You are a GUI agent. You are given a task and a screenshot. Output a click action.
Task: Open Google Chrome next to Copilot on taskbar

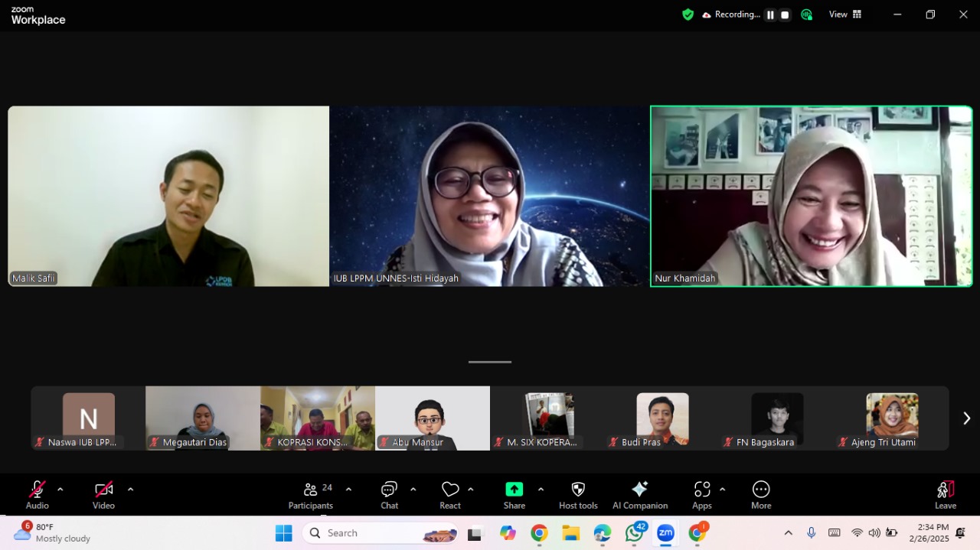tap(539, 533)
